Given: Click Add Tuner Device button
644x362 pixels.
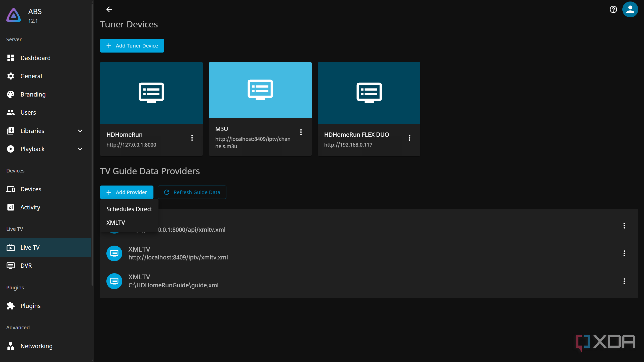Looking at the screenshot, I should pos(132,46).
